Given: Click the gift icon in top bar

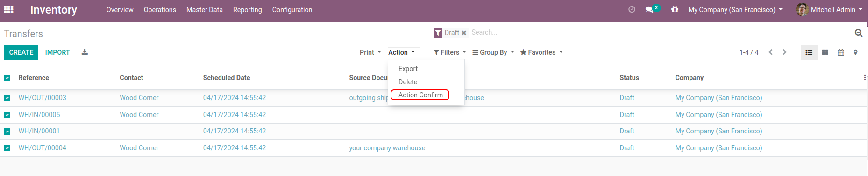Looking at the screenshot, I should pyautogui.click(x=675, y=9).
